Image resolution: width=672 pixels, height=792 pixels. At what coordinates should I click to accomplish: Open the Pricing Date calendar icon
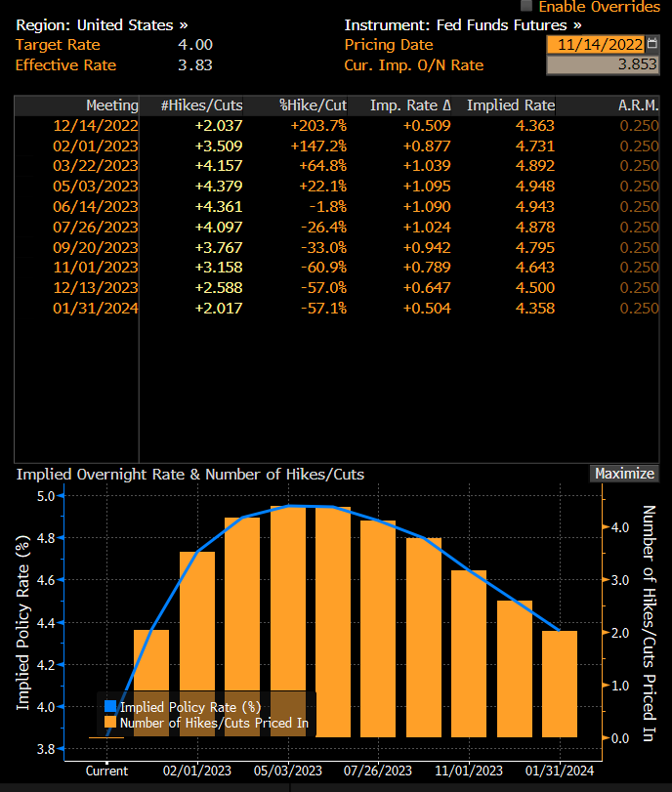tap(652, 44)
